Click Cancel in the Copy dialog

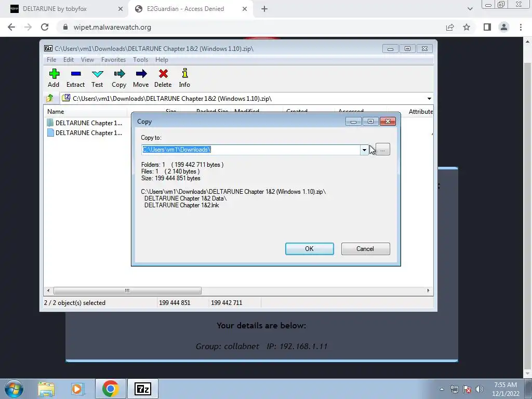(x=365, y=249)
